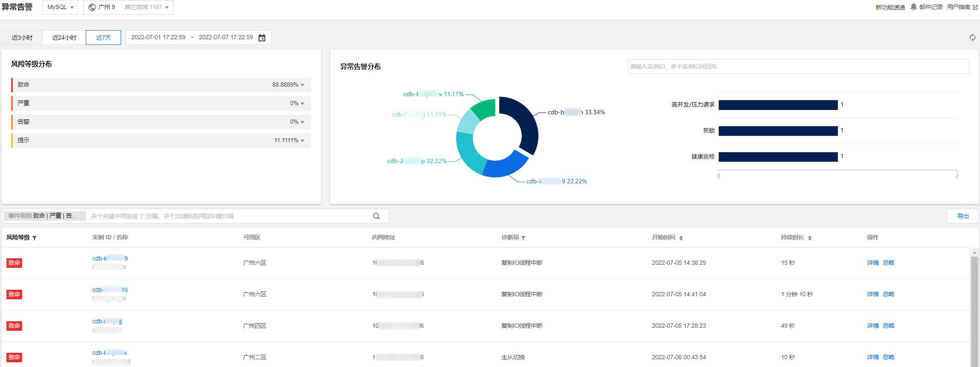Sort table by 开始时间
The image size is (980, 367).
[681, 238]
